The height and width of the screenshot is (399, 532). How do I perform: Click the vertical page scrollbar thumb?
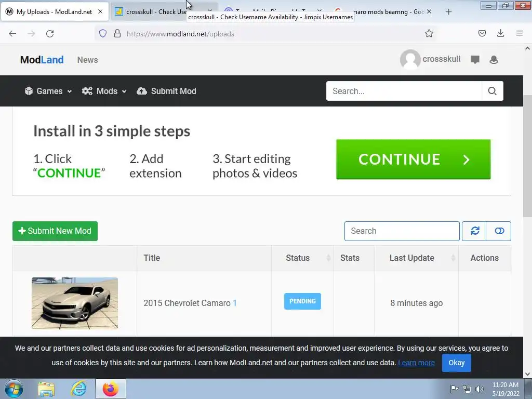pyautogui.click(x=527, y=156)
